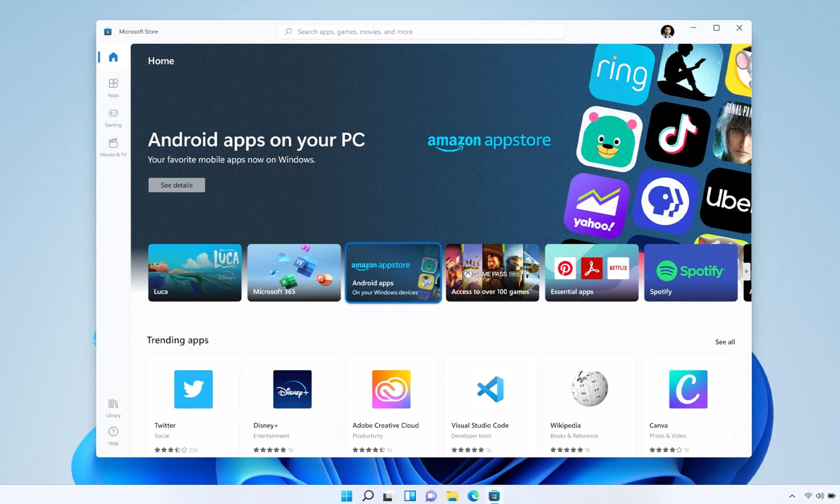The width and height of the screenshot is (840, 504).
Task: Click the Home navigation icon
Action: point(113,56)
